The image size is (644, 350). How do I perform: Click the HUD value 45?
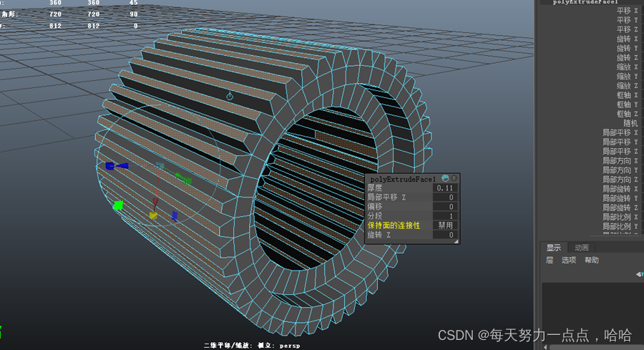click(134, 2)
